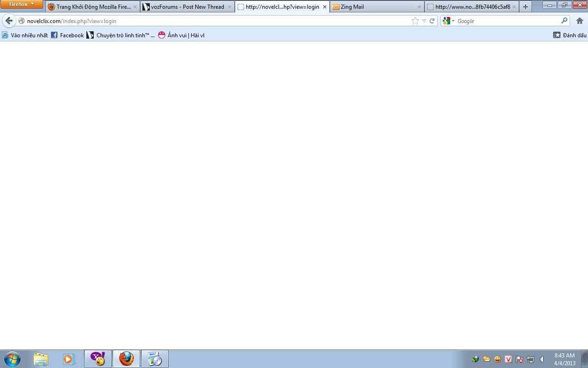This screenshot has width=588, height=368.
Task: Open Windows Explorer from the taskbar
Action: click(x=41, y=359)
